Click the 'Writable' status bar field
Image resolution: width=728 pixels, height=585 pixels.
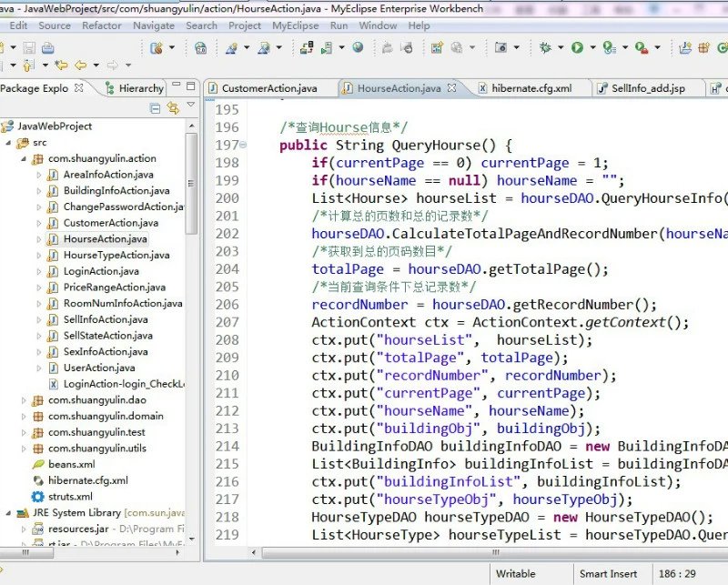coord(515,574)
